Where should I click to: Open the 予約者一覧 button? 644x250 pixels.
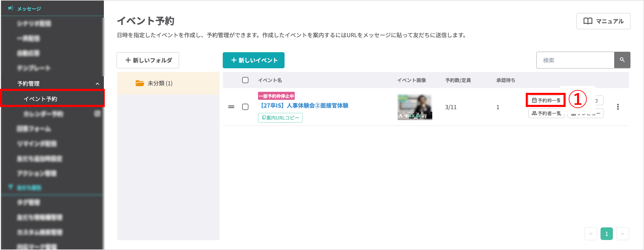coord(546,113)
